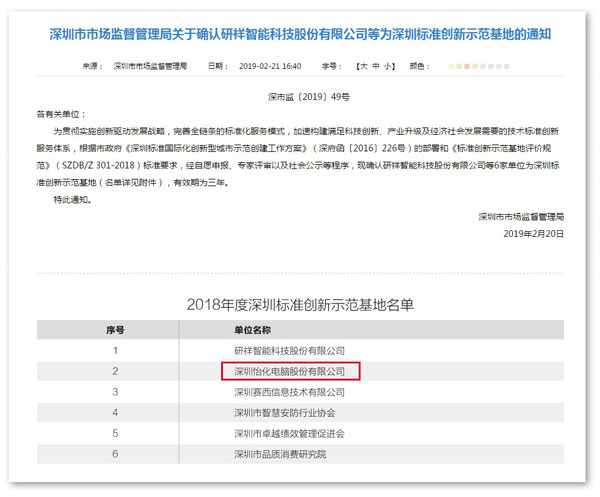Image resolution: width=600 pixels, height=497 pixels.
Task: Click the date 2019-02-21 16:40
Action: [x=270, y=66]
